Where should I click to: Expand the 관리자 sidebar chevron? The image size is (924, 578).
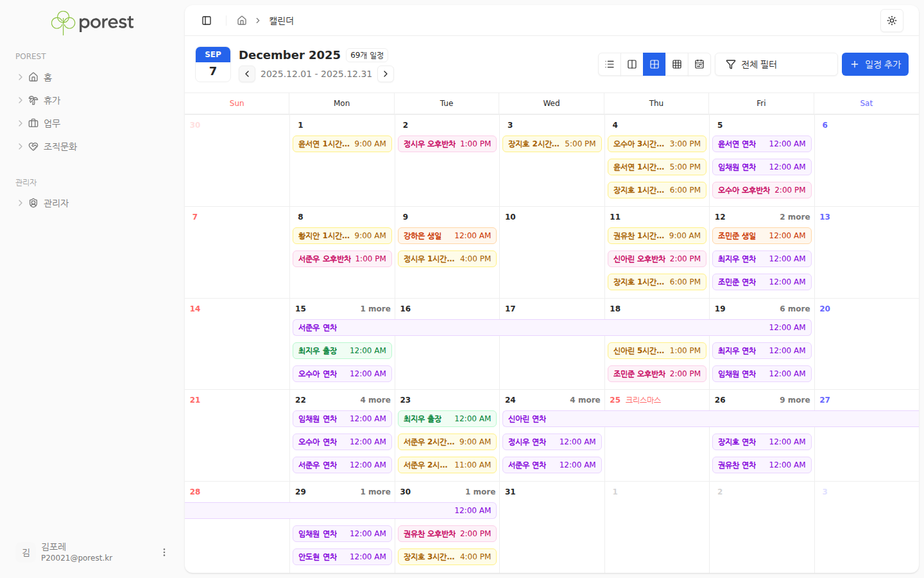tap(21, 203)
